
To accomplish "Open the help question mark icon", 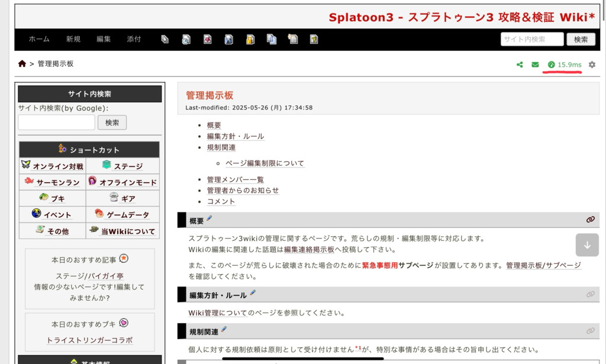I will (314, 40).
